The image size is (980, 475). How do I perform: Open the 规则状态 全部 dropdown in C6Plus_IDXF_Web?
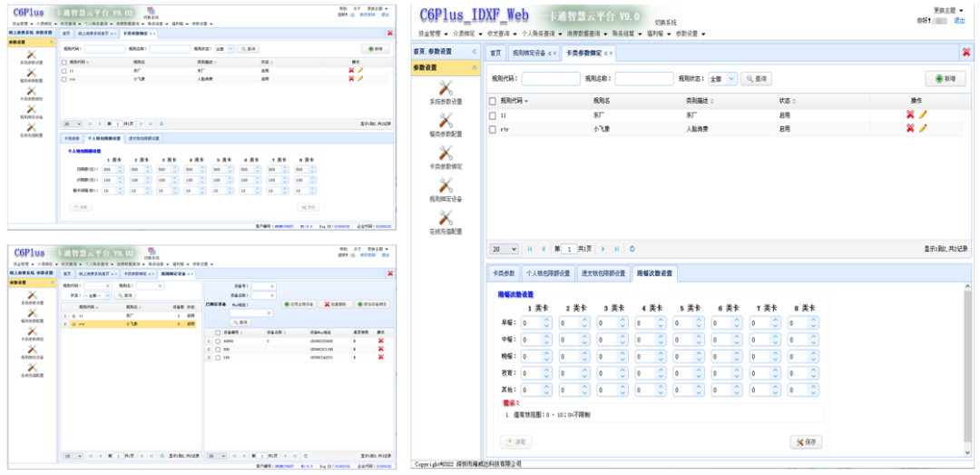731,79
